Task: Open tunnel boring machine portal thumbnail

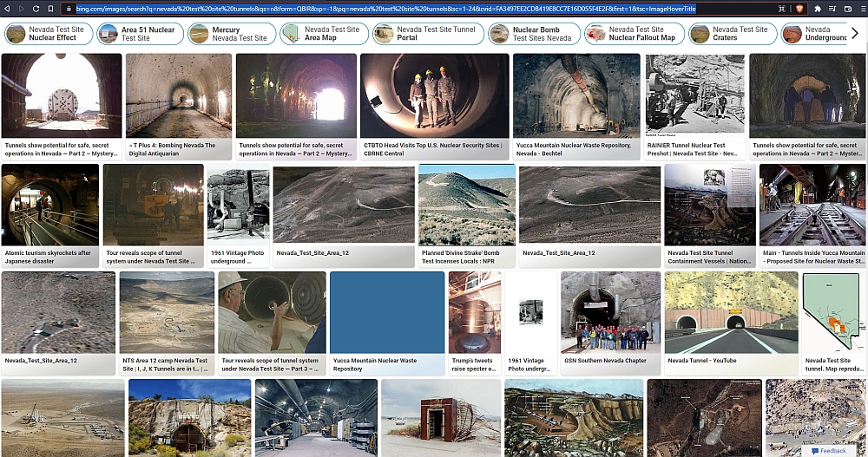Action: point(62,95)
